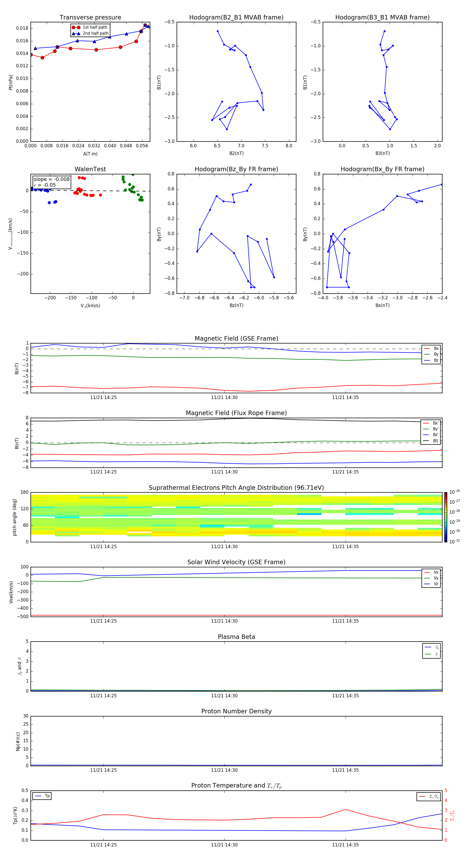
Task: Click the '2nd half path' legend entry
Action: coord(90,33)
